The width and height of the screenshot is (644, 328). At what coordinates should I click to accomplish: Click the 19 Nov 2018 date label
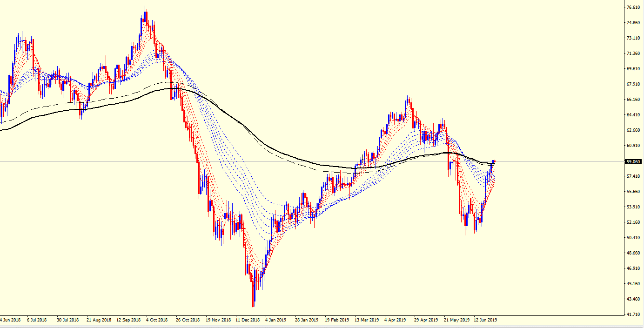click(218, 320)
